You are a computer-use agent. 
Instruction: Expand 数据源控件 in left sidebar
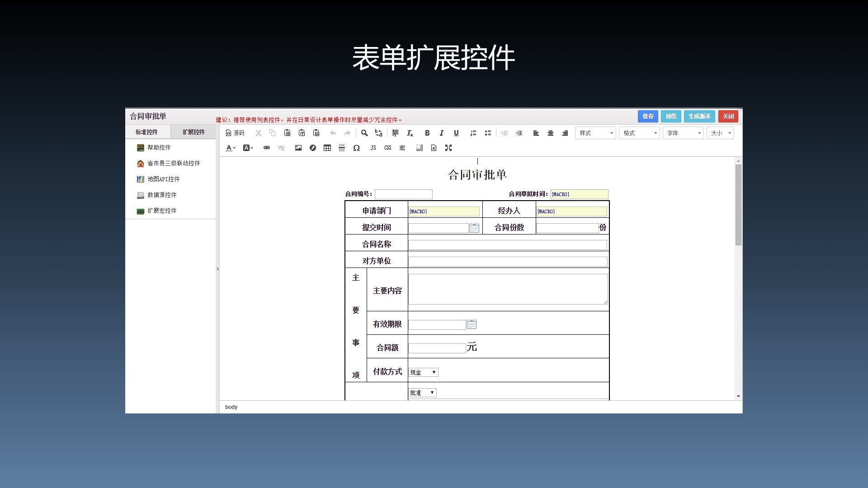[161, 195]
